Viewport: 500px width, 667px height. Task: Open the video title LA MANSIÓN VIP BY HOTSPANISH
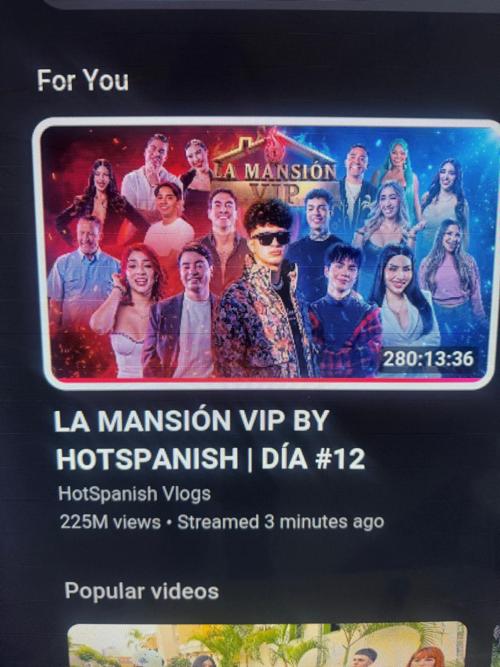tap(210, 440)
